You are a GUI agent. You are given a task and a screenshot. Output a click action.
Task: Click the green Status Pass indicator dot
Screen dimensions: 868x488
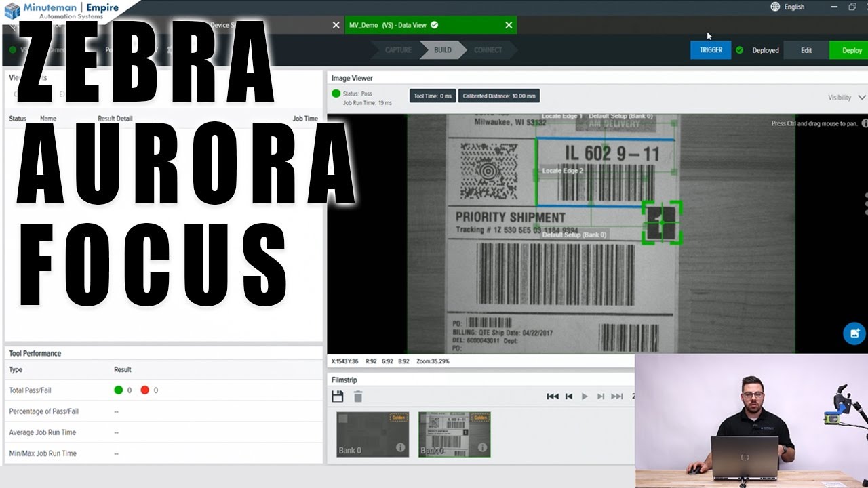coord(336,94)
